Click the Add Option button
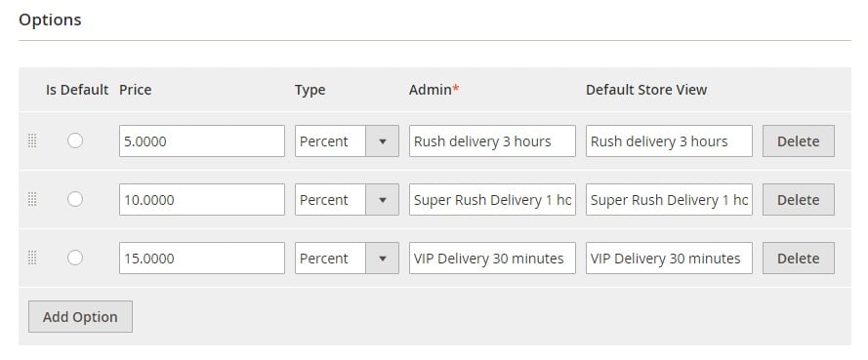The image size is (868, 360). coord(80,316)
